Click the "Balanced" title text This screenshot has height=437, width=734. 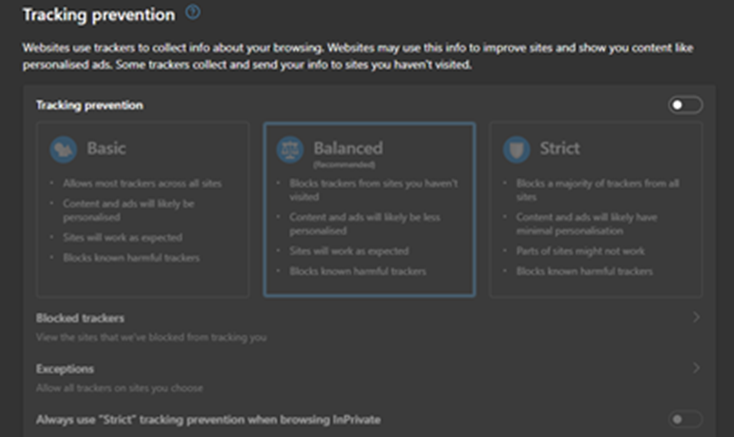[348, 147]
